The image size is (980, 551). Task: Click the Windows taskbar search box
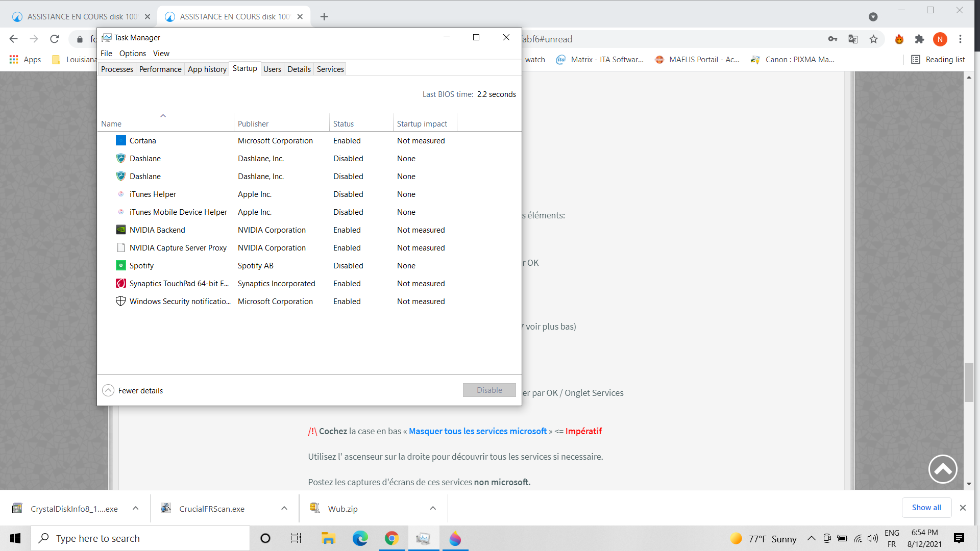[x=140, y=538]
